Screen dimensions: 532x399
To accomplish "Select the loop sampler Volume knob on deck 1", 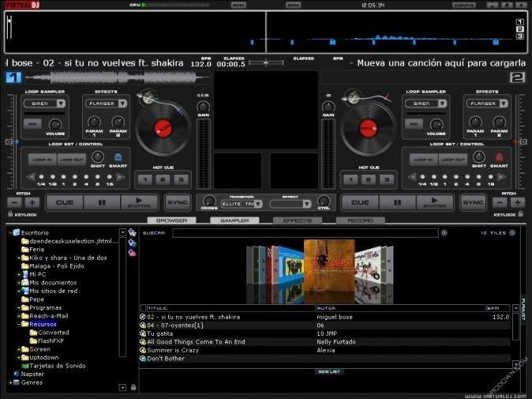I will click(x=55, y=125).
